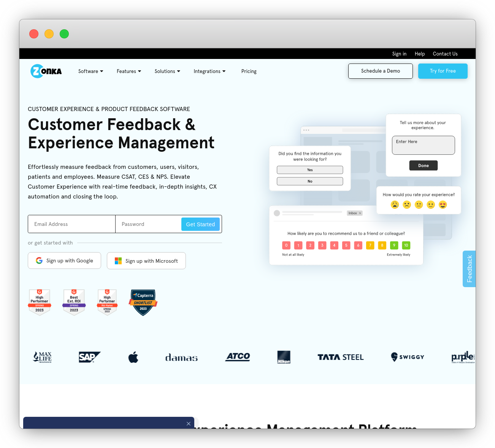
Task: Click the Swiggy logo
Action: 408,357
